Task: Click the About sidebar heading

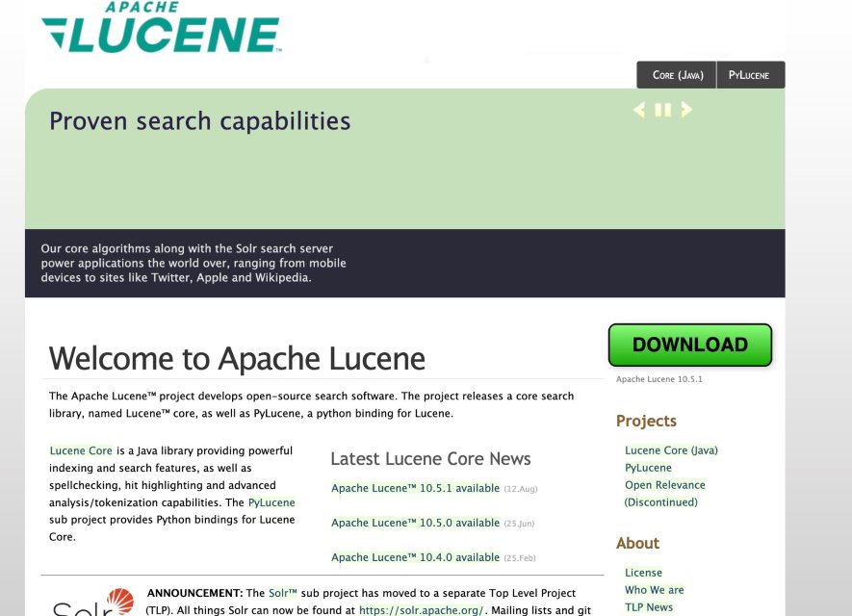Action: point(637,543)
